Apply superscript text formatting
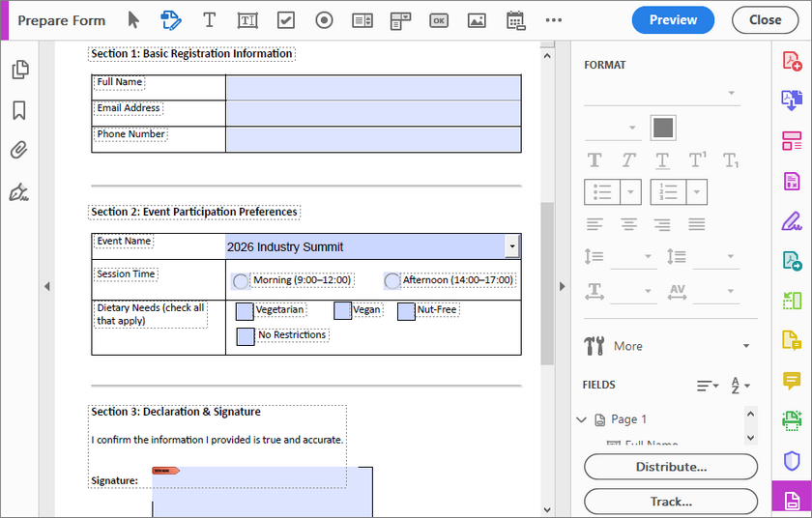The height and width of the screenshot is (518, 812). (698, 159)
